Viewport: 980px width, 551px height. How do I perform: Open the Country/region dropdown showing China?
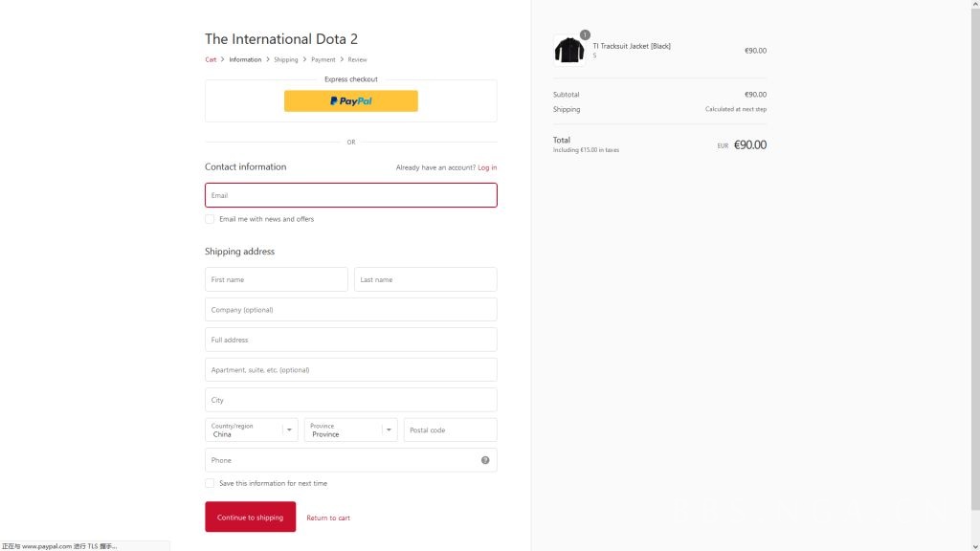[252, 430]
